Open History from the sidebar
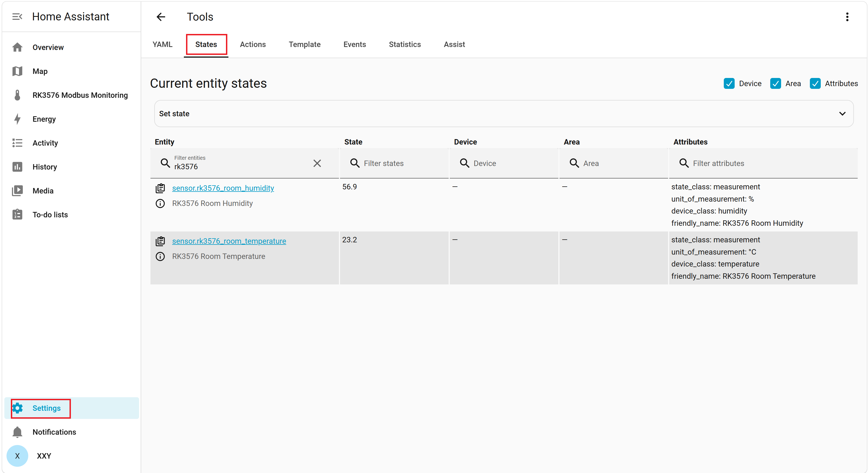 click(71, 167)
